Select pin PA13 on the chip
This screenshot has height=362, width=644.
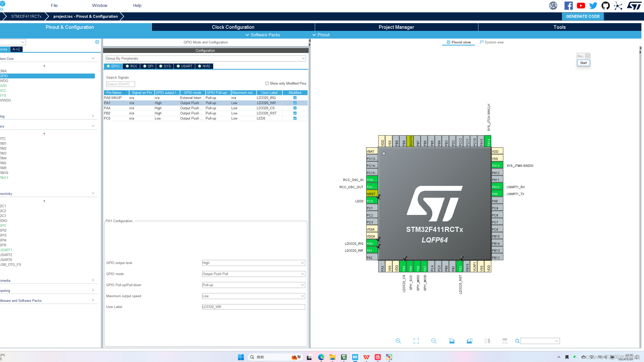click(x=497, y=166)
